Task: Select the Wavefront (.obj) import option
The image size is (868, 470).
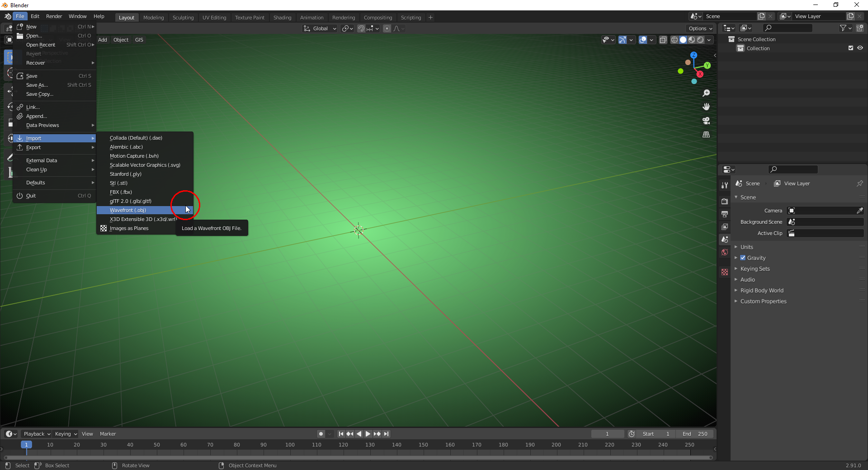Action: pos(128,210)
